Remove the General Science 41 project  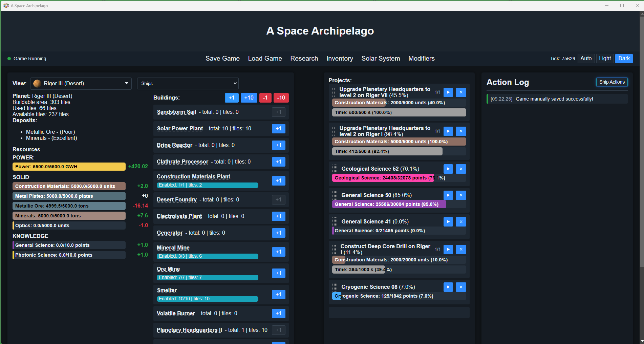(x=461, y=222)
